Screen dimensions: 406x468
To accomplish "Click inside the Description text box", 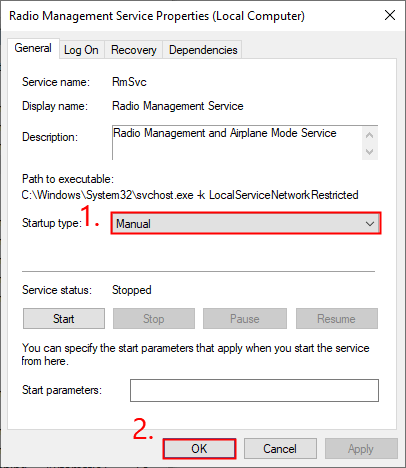I will pyautogui.click(x=237, y=143).
